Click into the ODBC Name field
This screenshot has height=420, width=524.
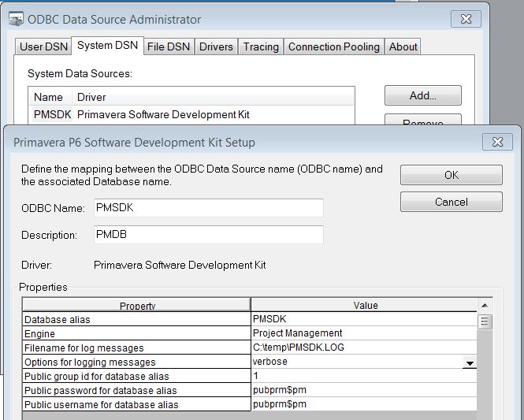[x=209, y=208]
